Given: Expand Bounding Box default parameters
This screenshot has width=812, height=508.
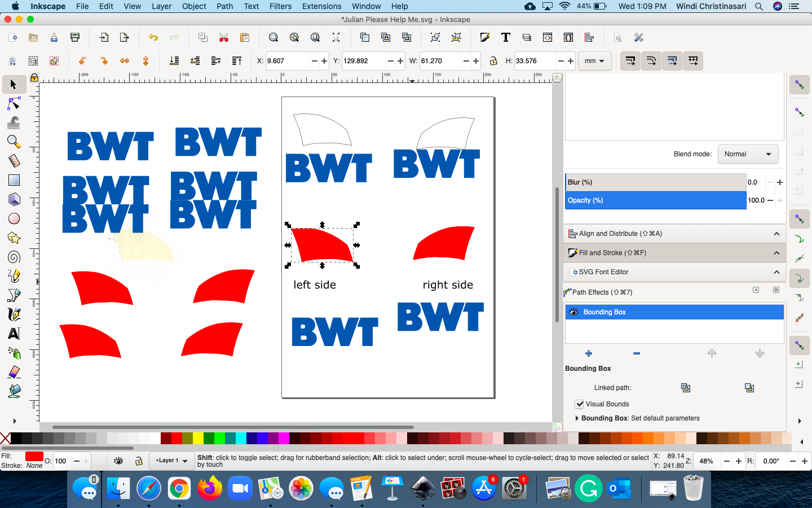Looking at the screenshot, I should click(577, 418).
